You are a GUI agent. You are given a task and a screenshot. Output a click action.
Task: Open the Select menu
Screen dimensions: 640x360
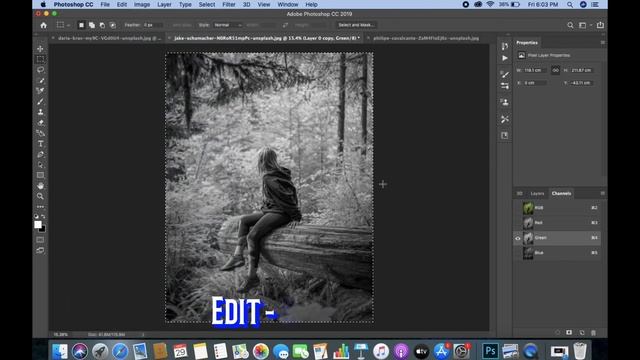coord(207,4)
